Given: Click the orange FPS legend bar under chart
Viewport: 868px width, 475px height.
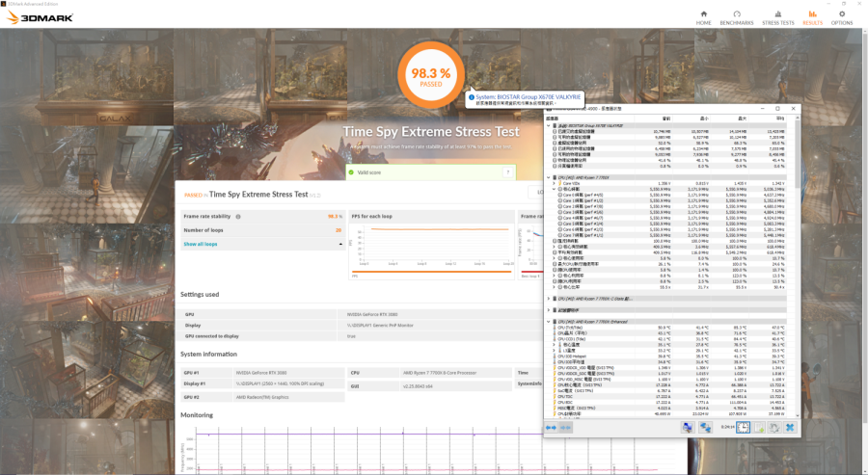Looking at the screenshot, I should pos(432,272).
